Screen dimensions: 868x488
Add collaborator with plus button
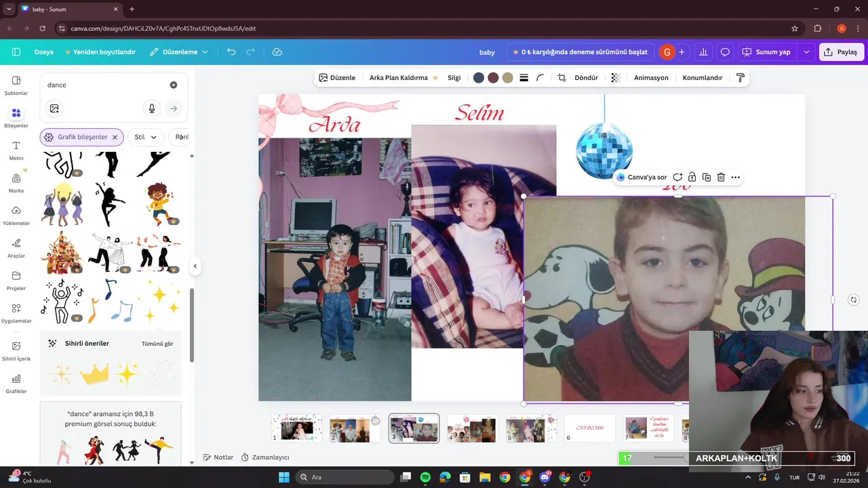pos(682,52)
